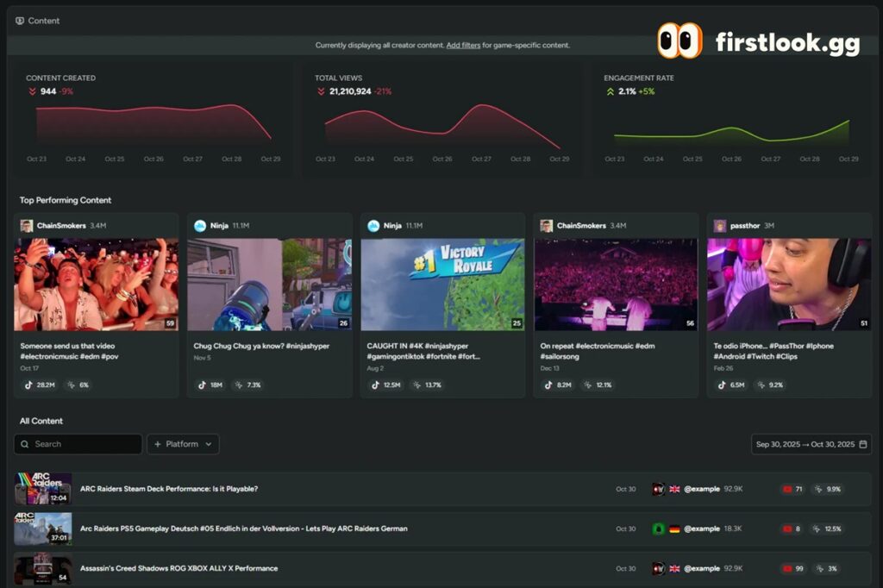Image resolution: width=883 pixels, height=588 pixels.
Task: Click engagement icon beside 9.9% in list
Action: (817, 490)
